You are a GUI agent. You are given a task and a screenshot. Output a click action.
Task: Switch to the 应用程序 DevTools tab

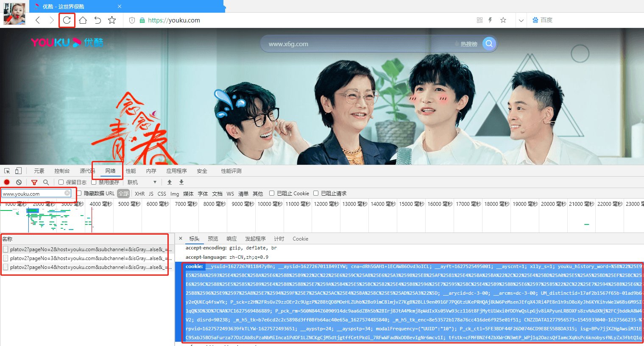tap(176, 171)
